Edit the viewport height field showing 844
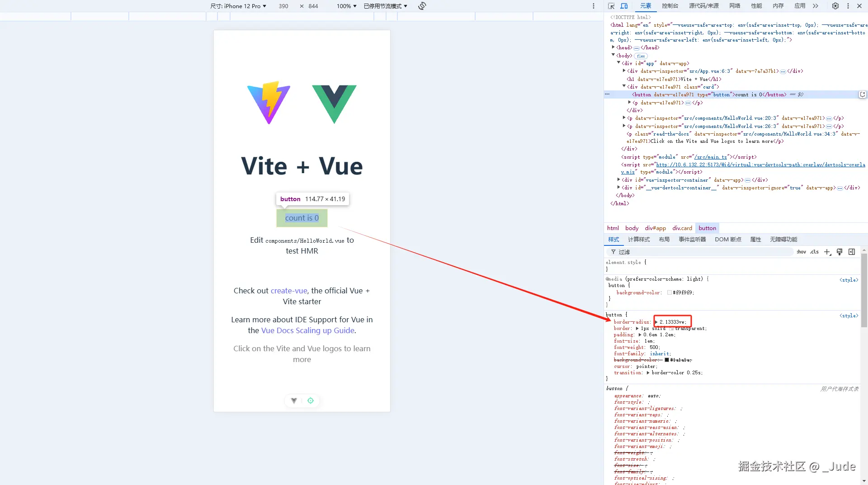 (313, 6)
